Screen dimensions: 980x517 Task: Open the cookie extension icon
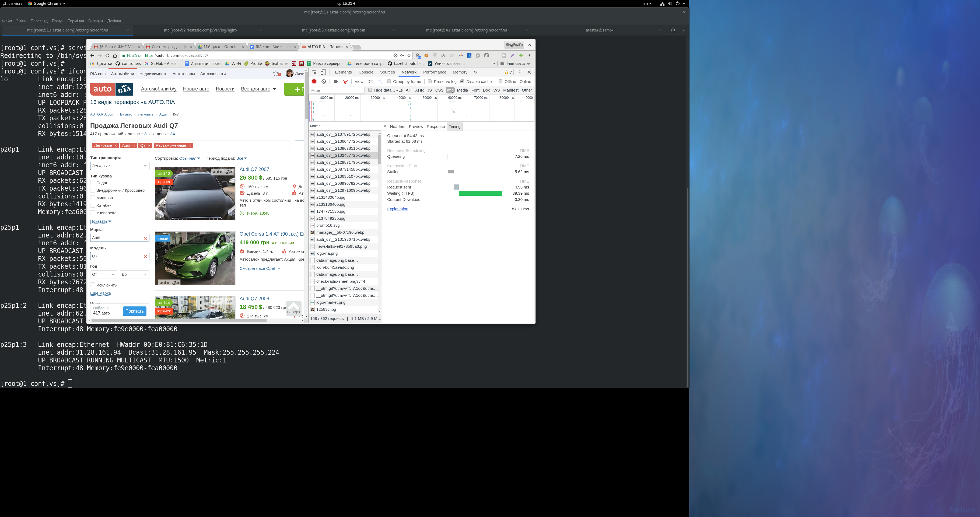[426, 55]
